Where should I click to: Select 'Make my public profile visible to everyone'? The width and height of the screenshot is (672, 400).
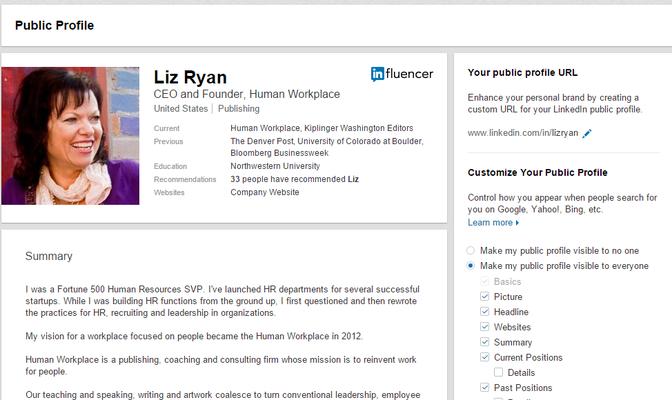471,266
